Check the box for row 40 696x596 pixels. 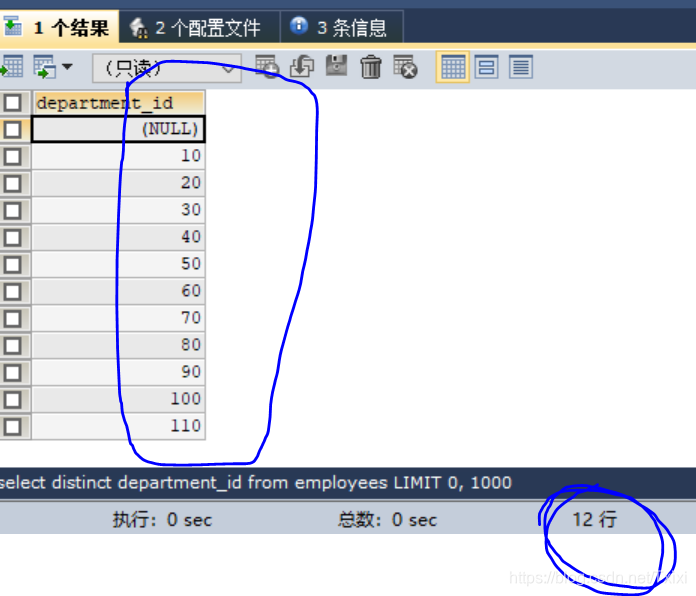[x=12, y=238]
